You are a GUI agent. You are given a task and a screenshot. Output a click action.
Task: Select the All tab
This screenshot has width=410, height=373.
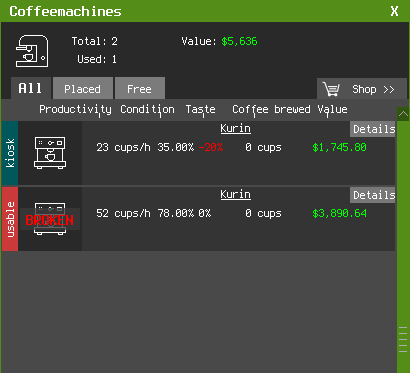(31, 88)
